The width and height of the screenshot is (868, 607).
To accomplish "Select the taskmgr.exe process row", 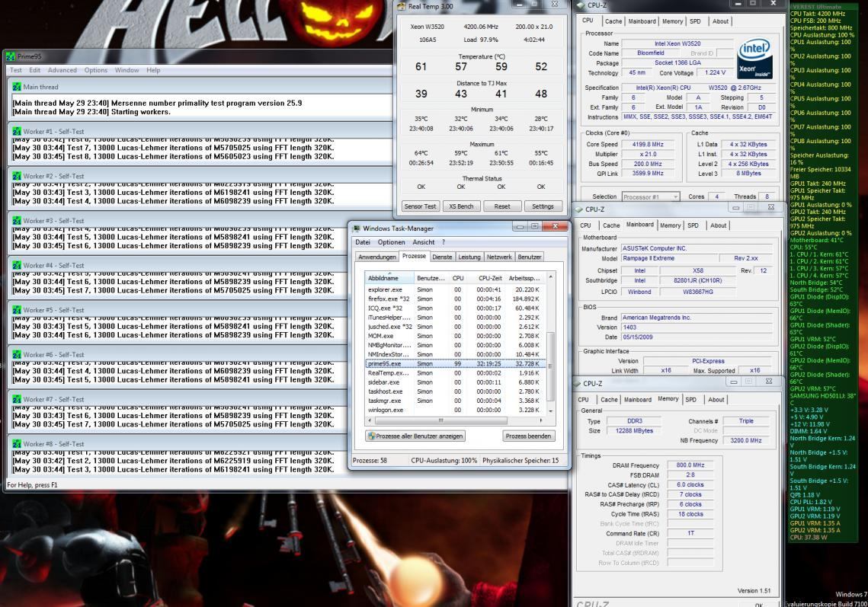I will point(456,401).
